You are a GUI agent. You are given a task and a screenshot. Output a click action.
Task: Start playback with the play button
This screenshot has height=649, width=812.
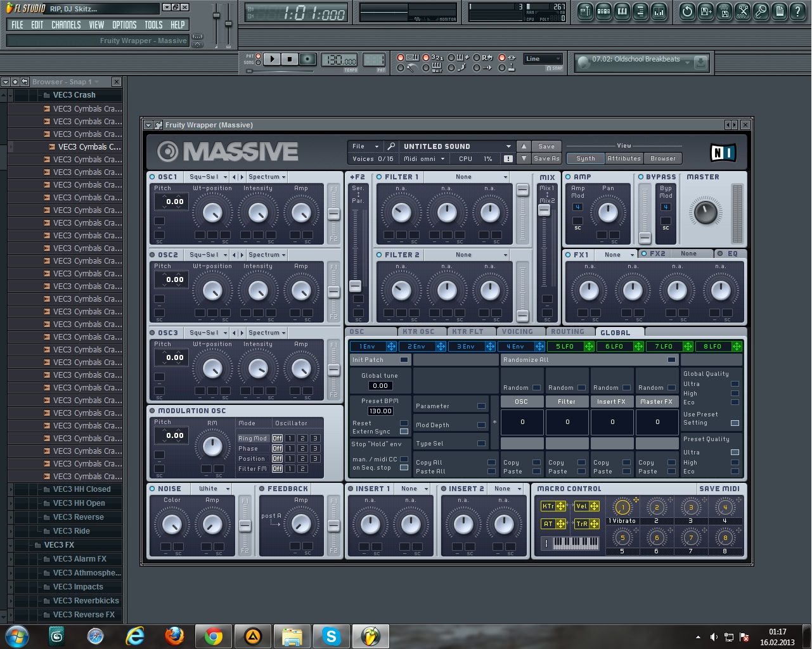coord(272,59)
